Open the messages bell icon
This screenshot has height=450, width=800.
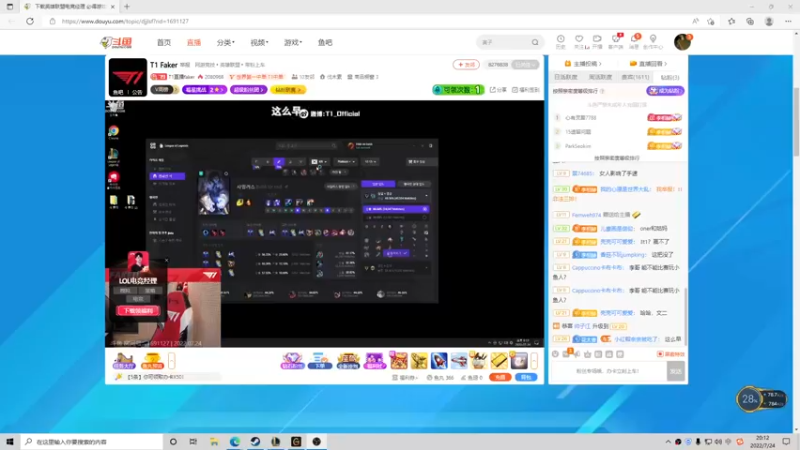(x=634, y=41)
